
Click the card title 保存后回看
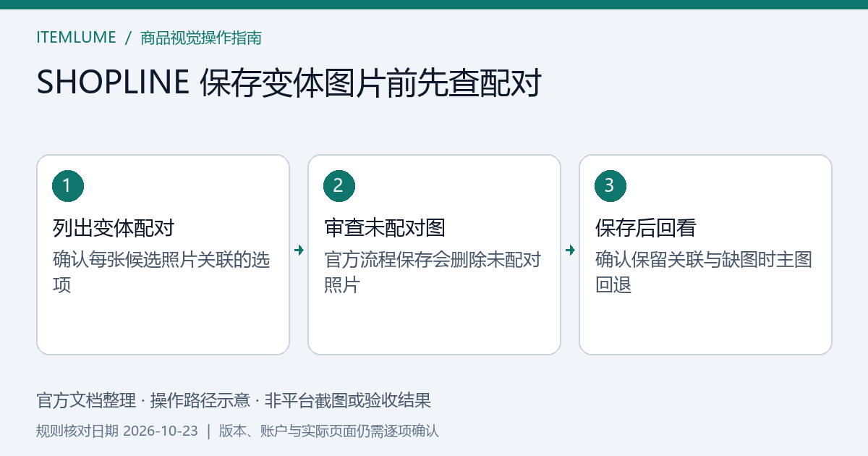645,228
